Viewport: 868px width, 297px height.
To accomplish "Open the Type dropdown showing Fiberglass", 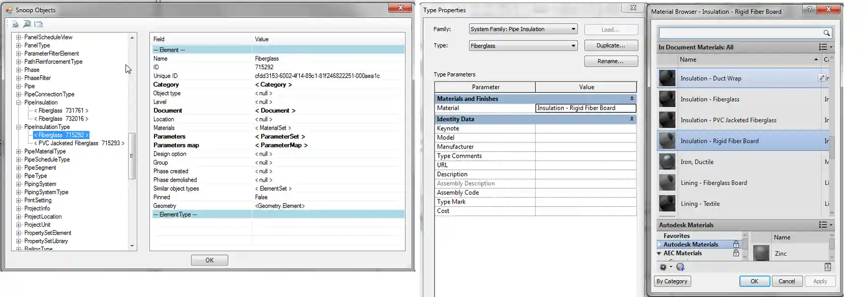I will (573, 46).
